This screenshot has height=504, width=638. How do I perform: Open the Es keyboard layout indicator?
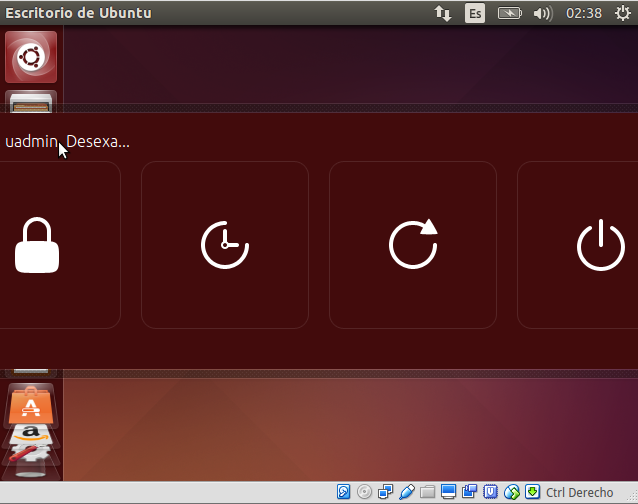475,13
